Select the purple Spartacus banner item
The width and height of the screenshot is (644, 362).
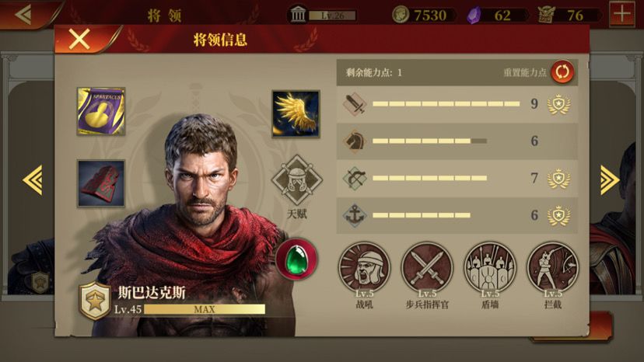pos(101,111)
